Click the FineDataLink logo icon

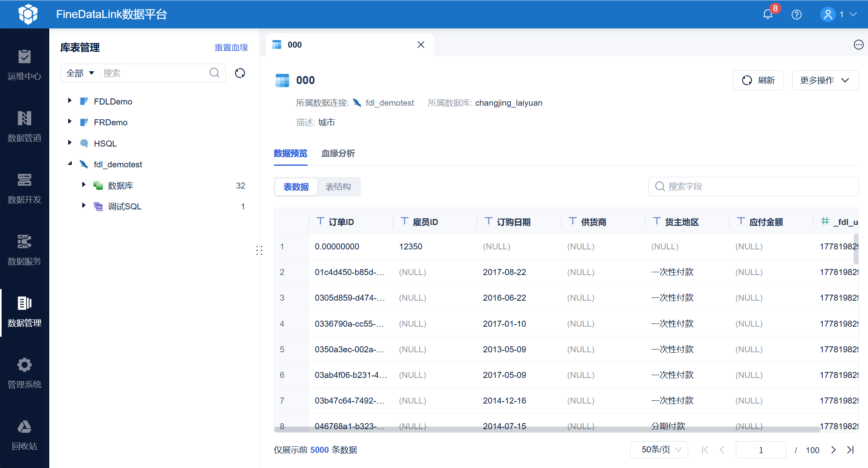(x=28, y=14)
